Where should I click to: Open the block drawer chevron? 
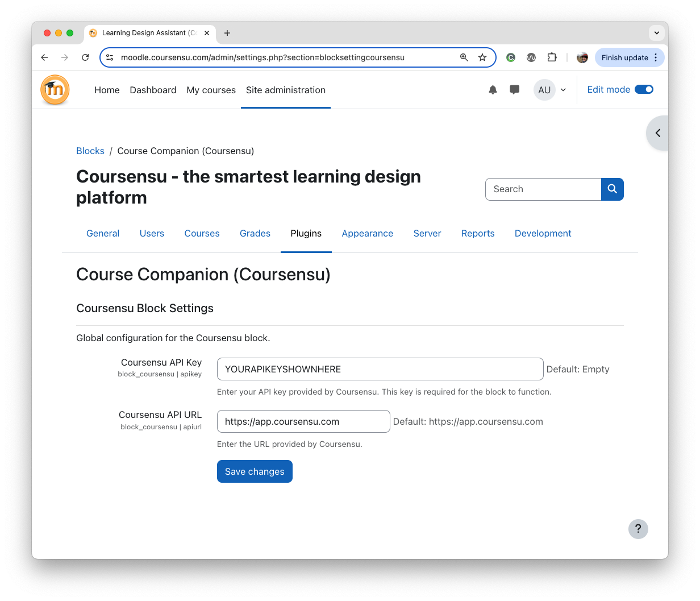(658, 133)
